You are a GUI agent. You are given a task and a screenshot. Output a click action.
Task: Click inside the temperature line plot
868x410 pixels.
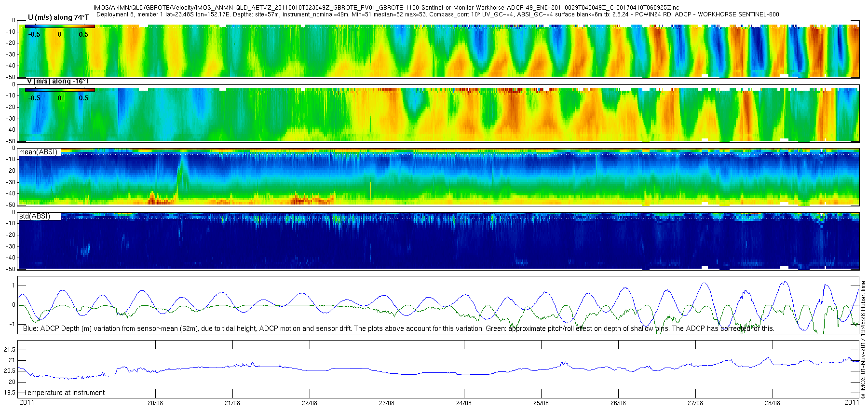(x=438, y=369)
